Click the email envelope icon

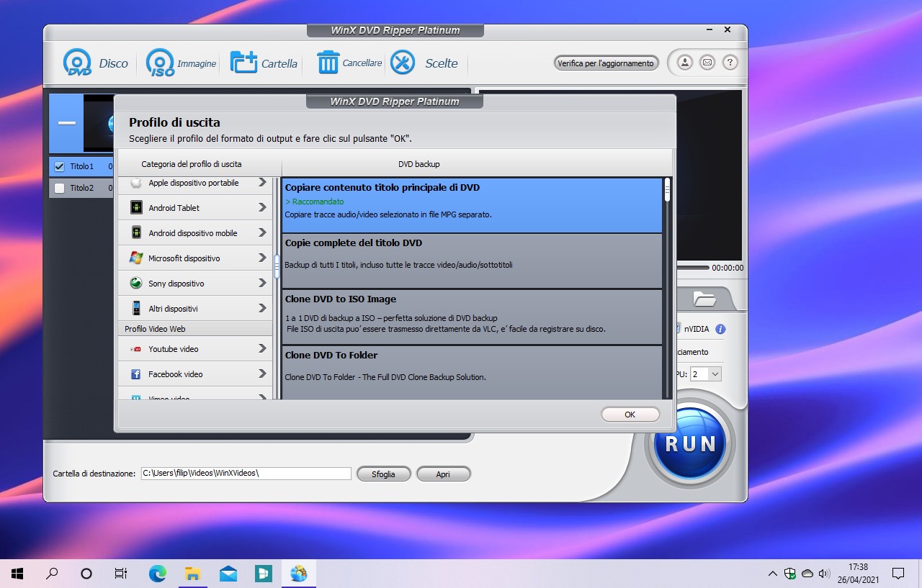707,63
